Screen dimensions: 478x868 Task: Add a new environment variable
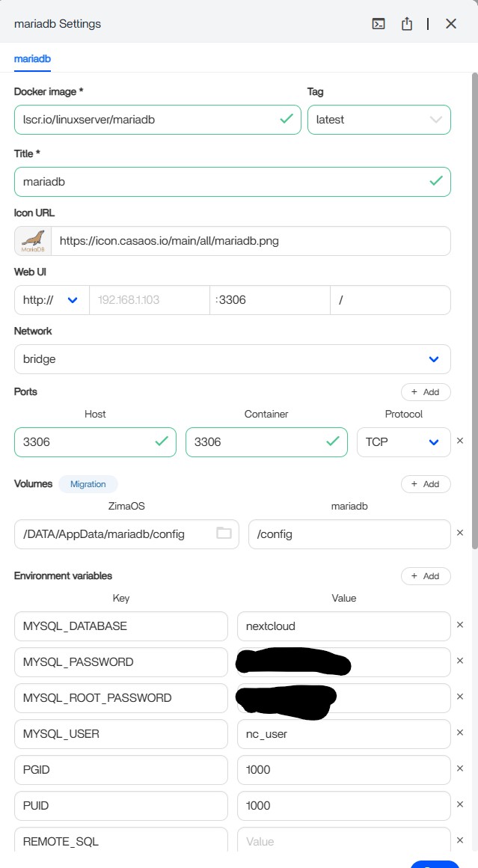click(x=426, y=576)
